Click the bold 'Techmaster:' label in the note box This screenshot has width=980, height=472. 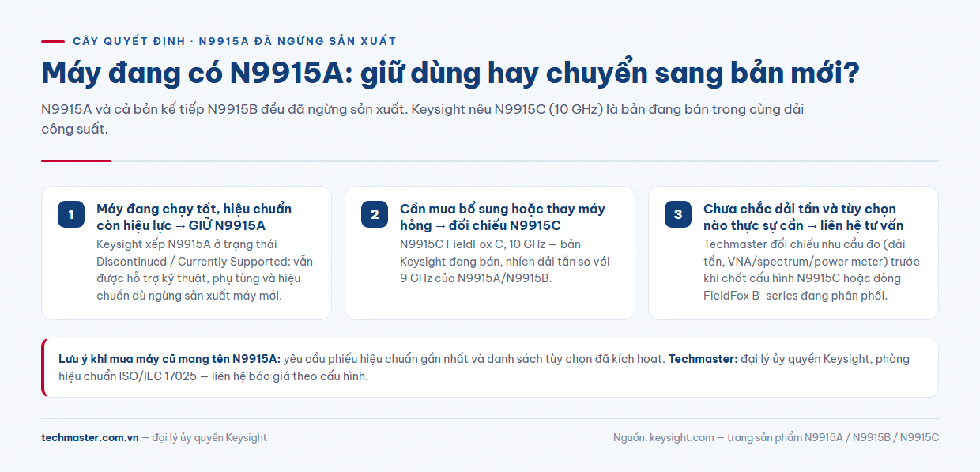(x=703, y=359)
